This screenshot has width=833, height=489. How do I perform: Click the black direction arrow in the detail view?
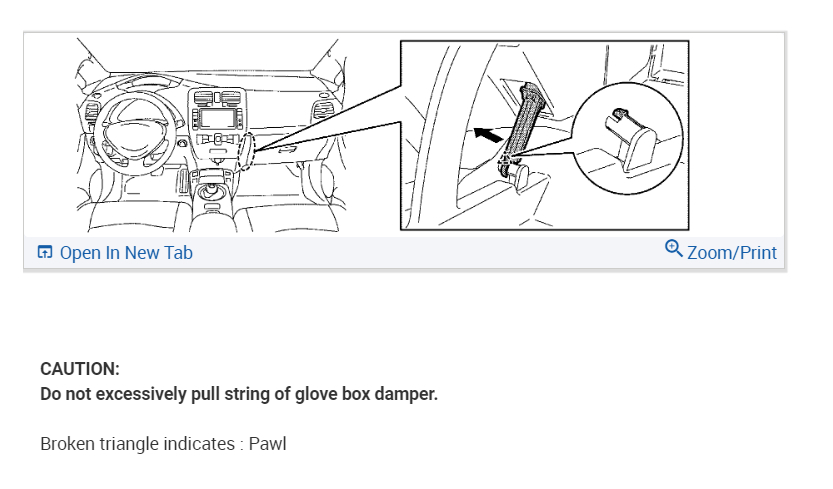[488, 135]
